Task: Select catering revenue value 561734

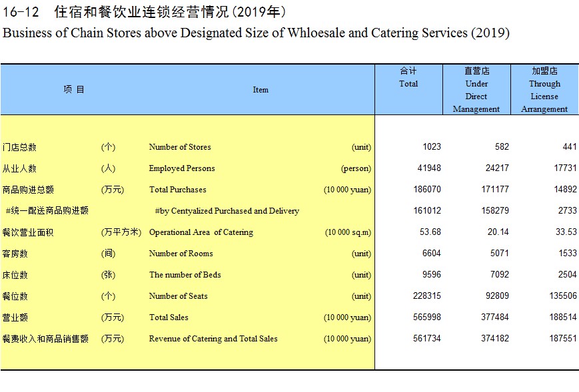Action: [x=427, y=339]
